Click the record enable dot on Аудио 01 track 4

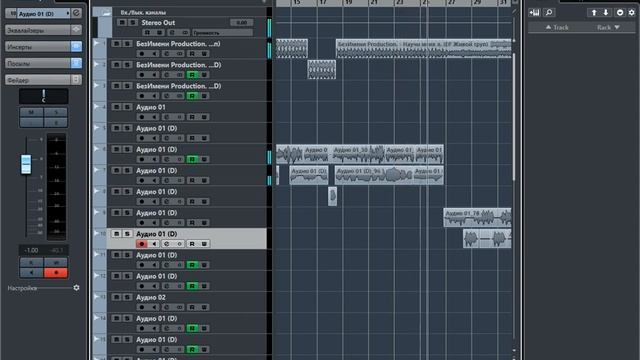pos(142,117)
